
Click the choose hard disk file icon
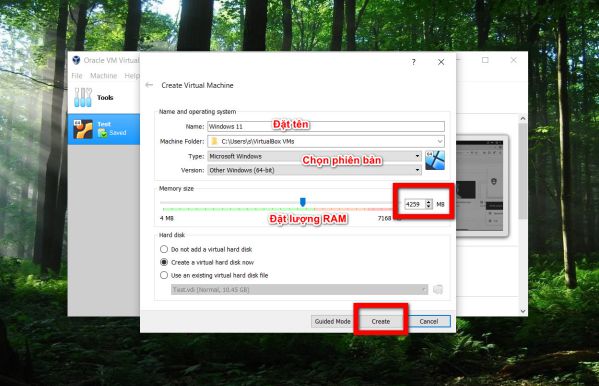pyautogui.click(x=438, y=290)
